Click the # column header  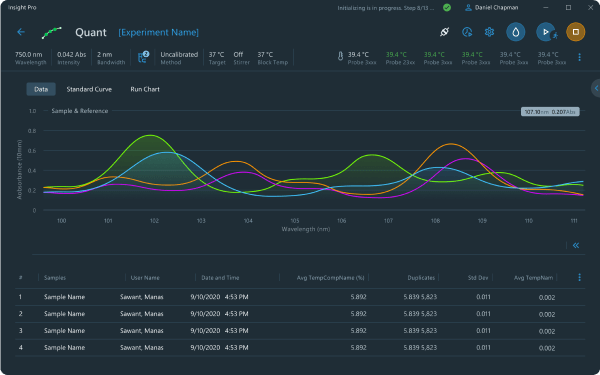pyautogui.click(x=20, y=277)
